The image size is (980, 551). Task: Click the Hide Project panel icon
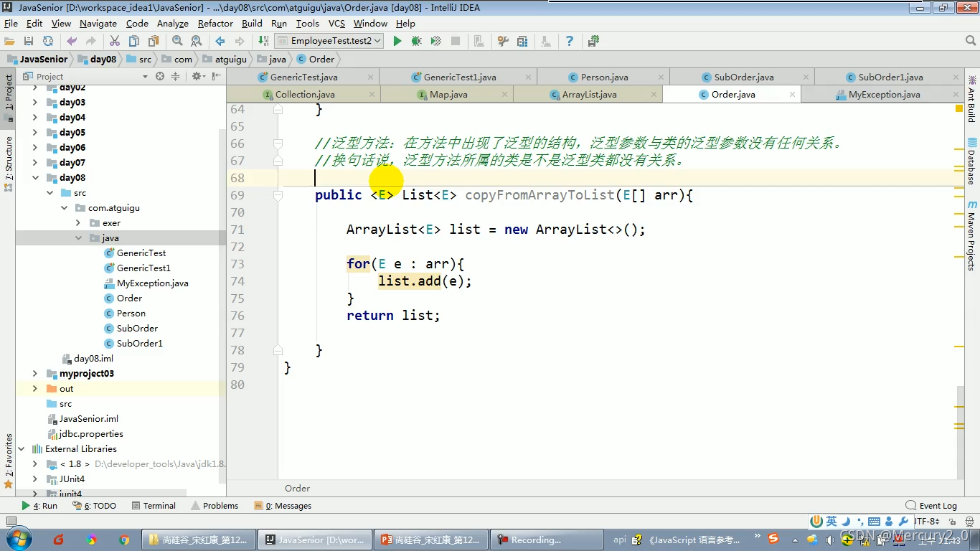click(215, 76)
